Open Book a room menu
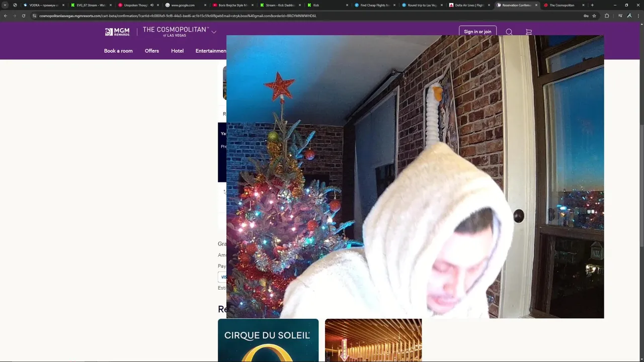 (x=118, y=51)
